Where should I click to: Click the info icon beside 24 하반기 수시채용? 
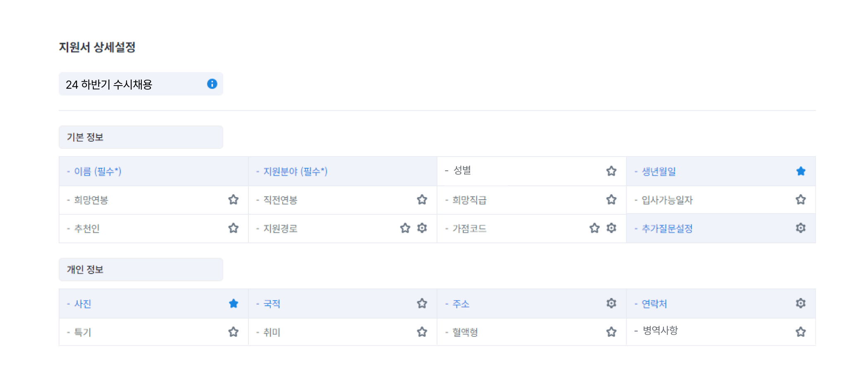click(x=212, y=84)
